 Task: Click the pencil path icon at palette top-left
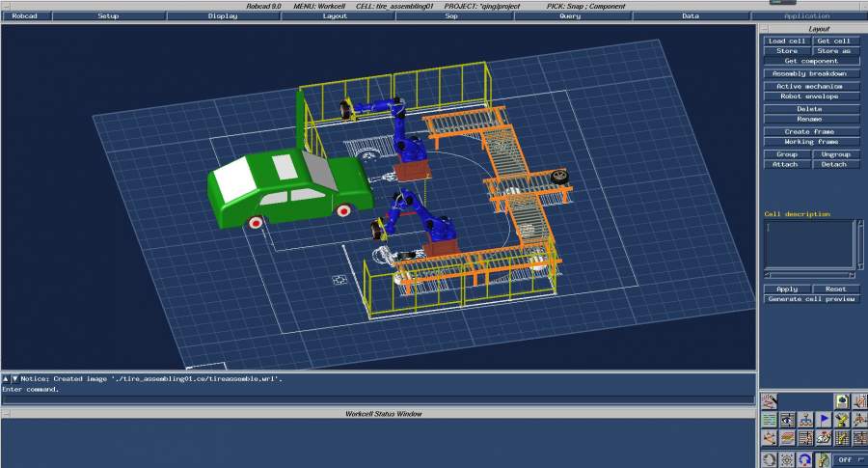click(769, 400)
